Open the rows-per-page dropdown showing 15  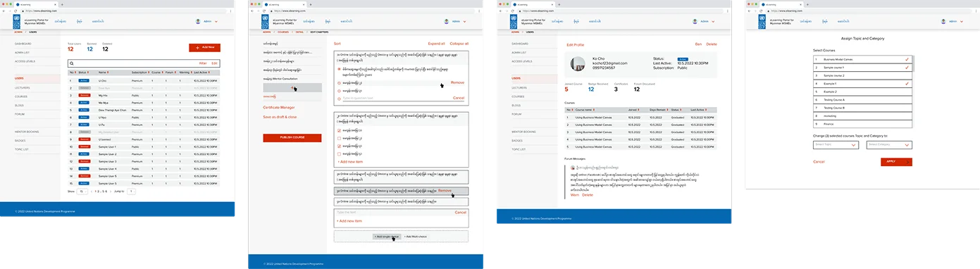(x=82, y=191)
